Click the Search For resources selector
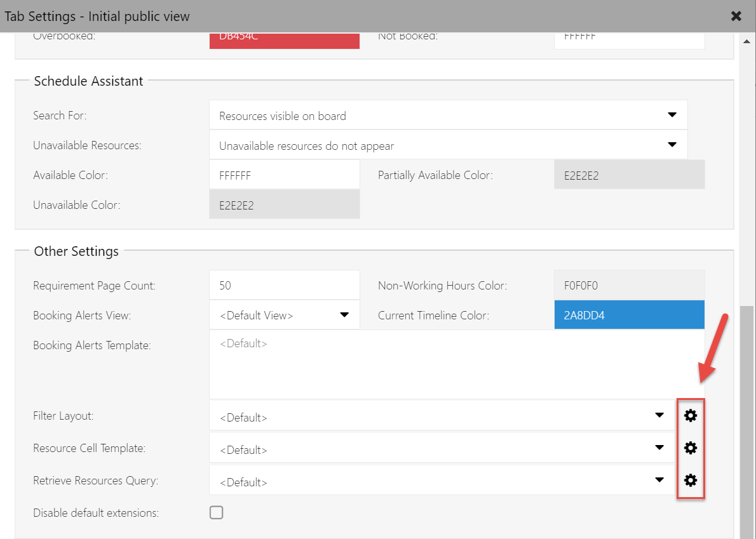Image resolution: width=756 pixels, height=539 pixels. [x=445, y=115]
